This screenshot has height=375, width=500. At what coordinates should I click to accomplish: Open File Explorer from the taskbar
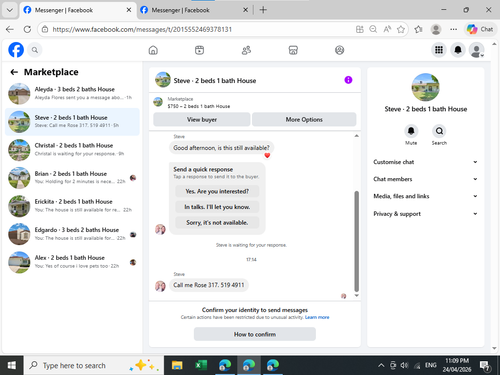177,366
